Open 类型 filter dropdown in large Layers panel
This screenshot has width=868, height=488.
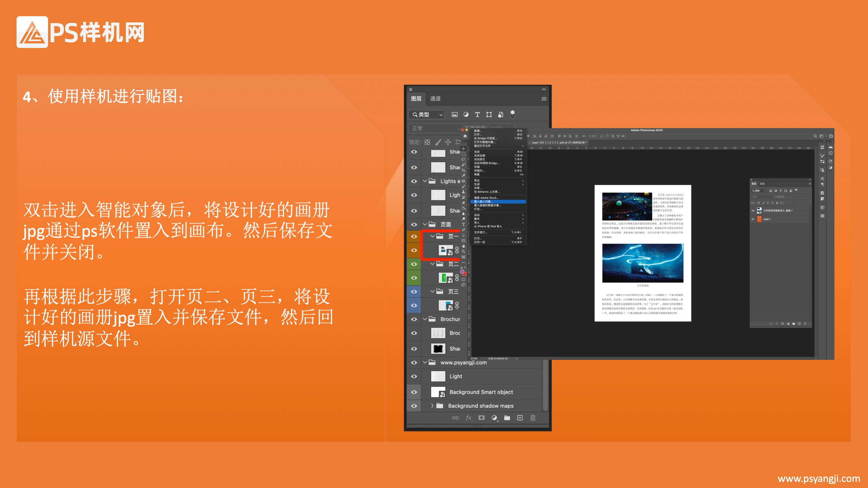(427, 115)
